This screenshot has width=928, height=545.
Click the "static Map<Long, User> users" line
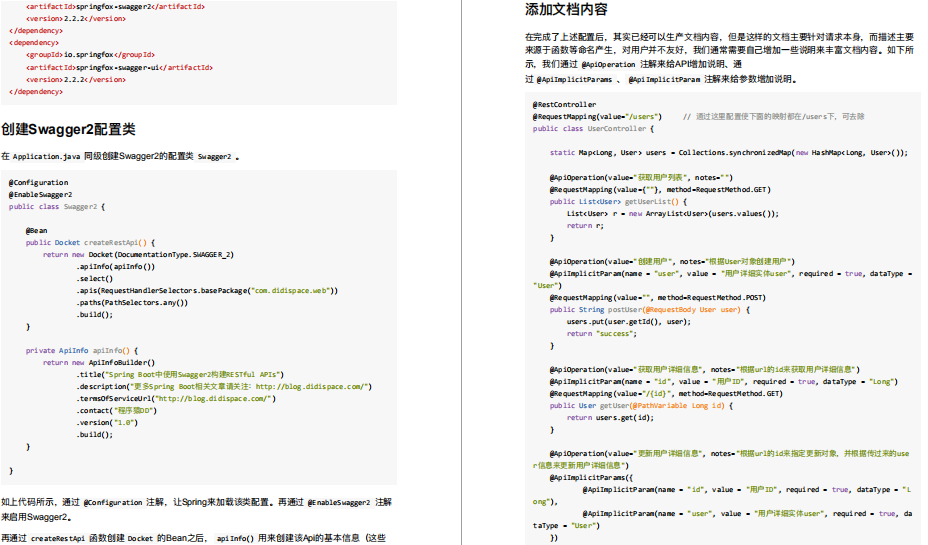(729, 153)
